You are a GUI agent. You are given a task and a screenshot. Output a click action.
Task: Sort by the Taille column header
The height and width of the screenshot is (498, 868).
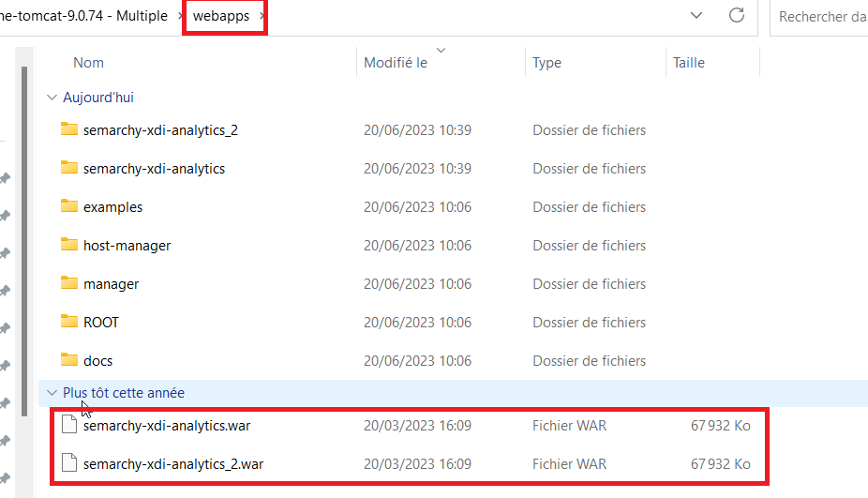click(x=689, y=63)
